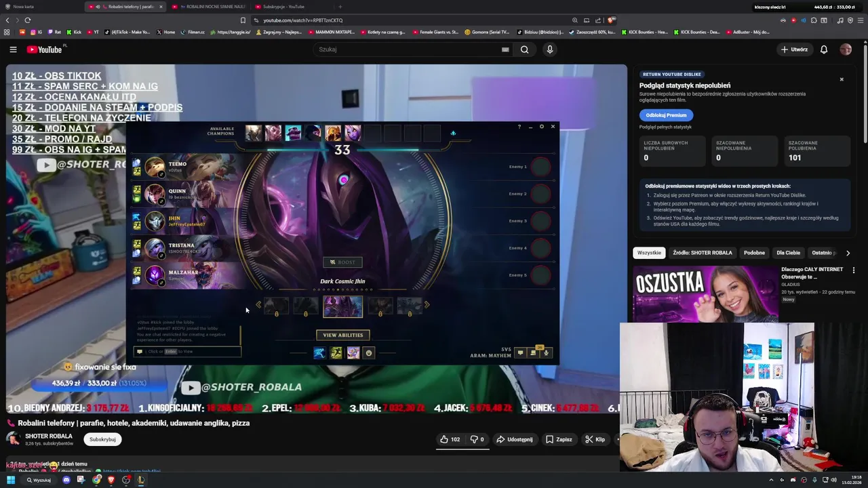This screenshot has height=488, width=868.
Task: Open the taskbar clock showing 19:18
Action: point(852,480)
